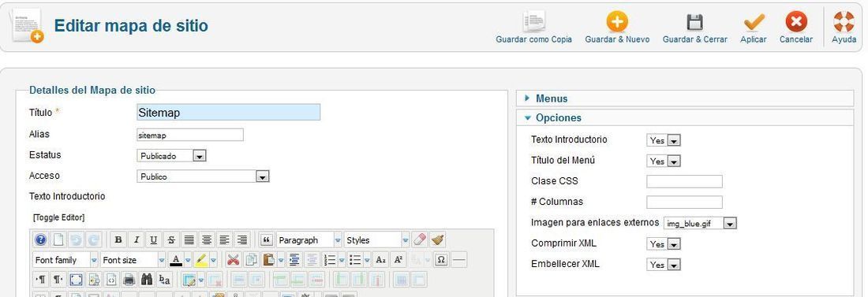Apply left alignment
The width and height of the screenshot is (868, 297).
pyautogui.click(x=224, y=240)
